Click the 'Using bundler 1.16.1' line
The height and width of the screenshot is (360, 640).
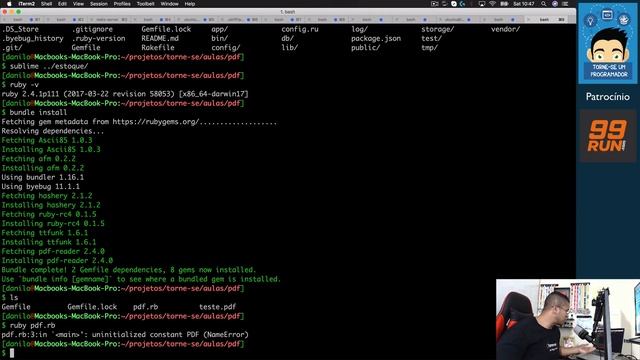click(x=42, y=177)
